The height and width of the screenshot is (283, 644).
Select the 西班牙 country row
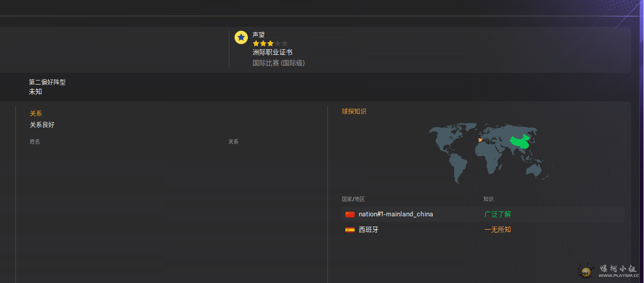483,230
